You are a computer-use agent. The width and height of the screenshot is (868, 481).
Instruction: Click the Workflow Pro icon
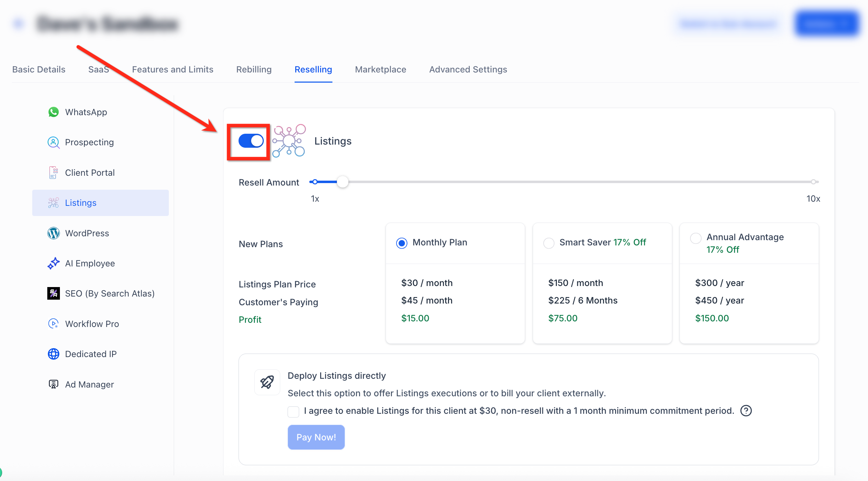tap(53, 323)
